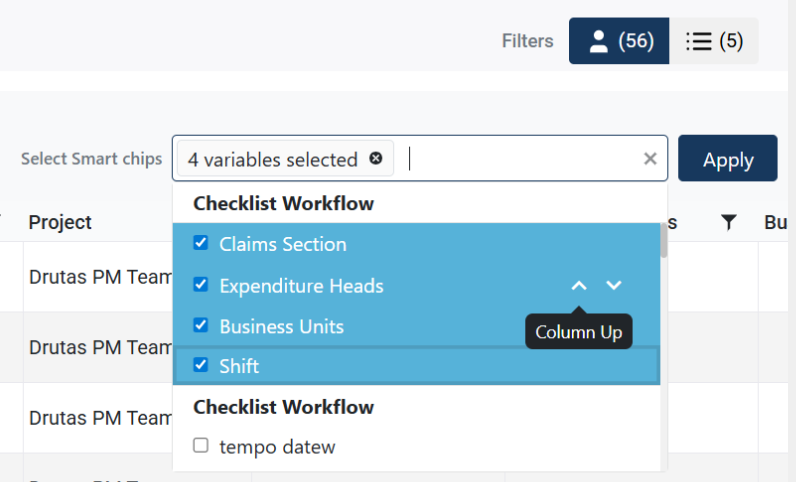This screenshot has height=482, width=796.
Task: Click inside the Smart chips search field
Action: (520, 159)
